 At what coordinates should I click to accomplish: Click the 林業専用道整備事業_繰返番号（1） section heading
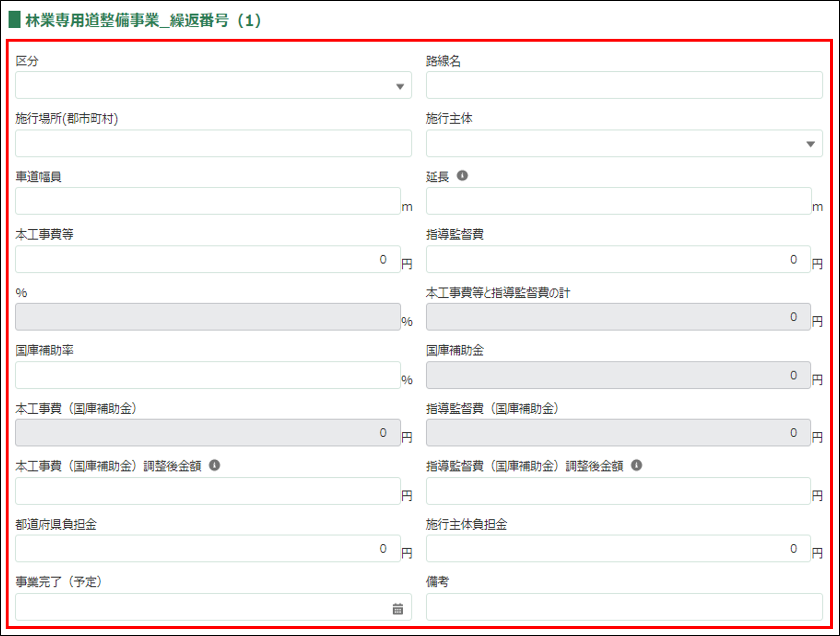(x=143, y=21)
